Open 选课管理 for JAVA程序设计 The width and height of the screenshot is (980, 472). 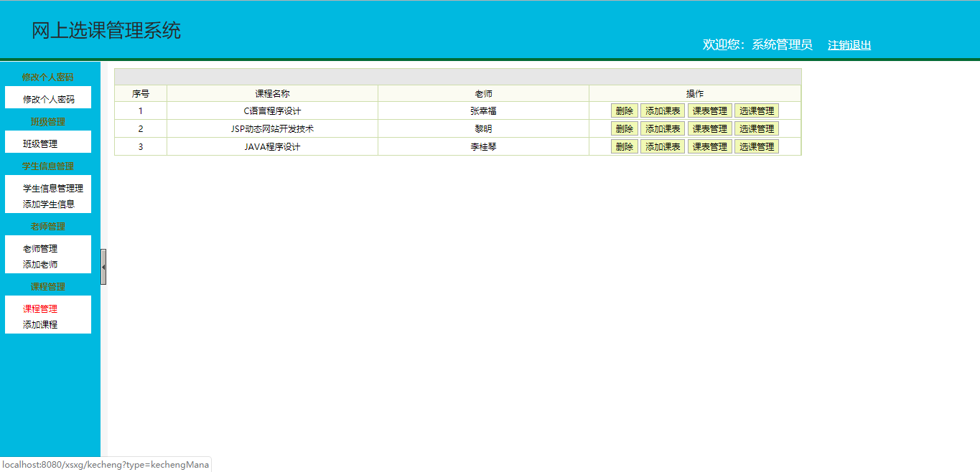pyautogui.click(x=757, y=146)
